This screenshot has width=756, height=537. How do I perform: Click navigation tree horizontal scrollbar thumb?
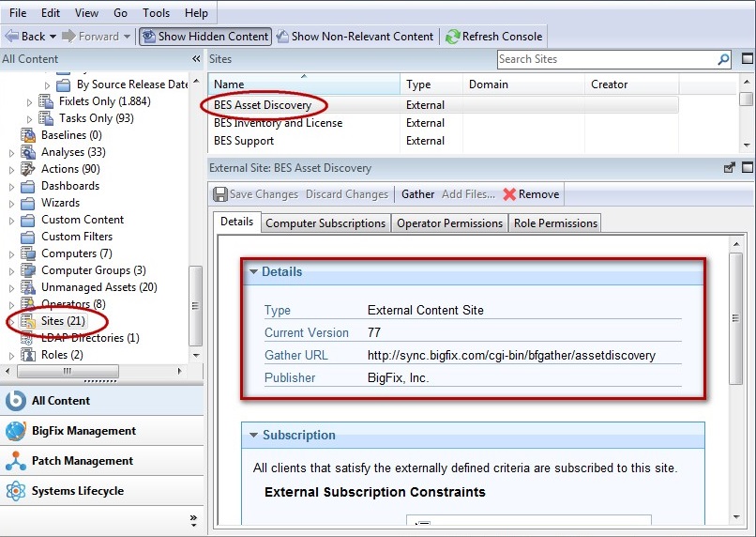tap(68, 371)
